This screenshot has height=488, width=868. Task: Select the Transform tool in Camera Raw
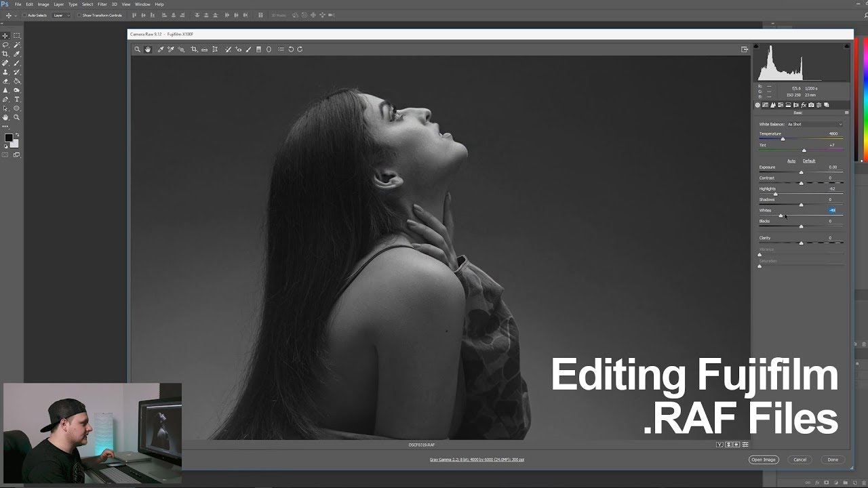click(x=215, y=49)
